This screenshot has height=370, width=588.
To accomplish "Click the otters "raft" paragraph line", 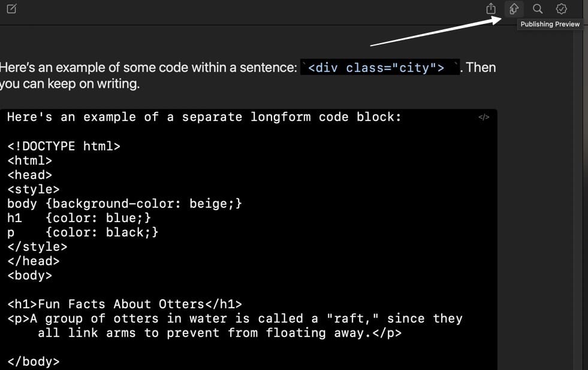I will point(234,319).
